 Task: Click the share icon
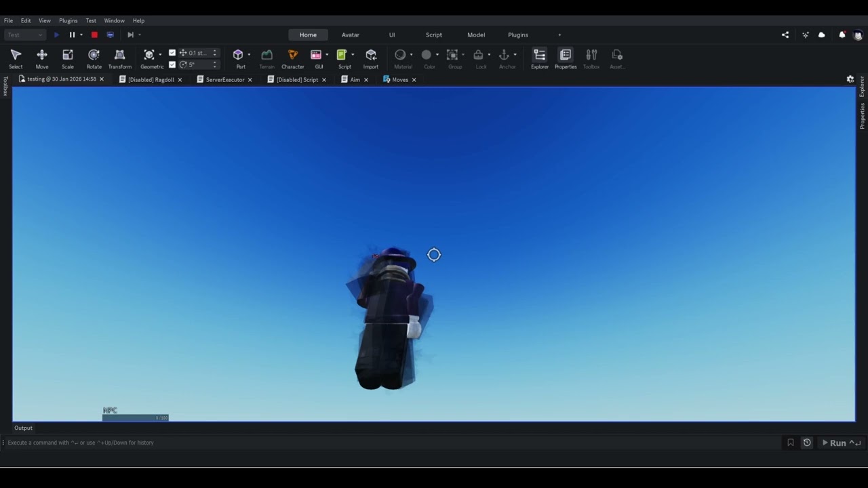coord(785,35)
